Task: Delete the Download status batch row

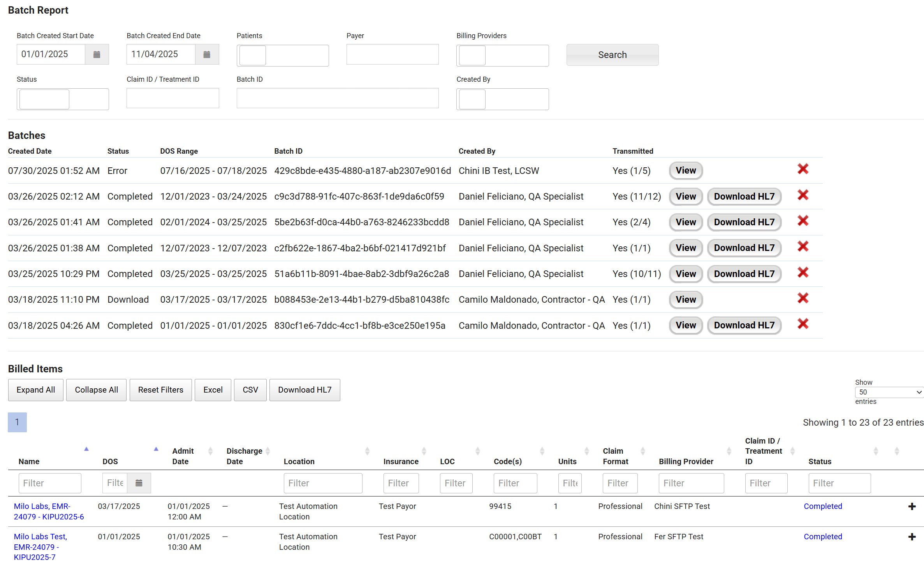Action: coord(803,298)
